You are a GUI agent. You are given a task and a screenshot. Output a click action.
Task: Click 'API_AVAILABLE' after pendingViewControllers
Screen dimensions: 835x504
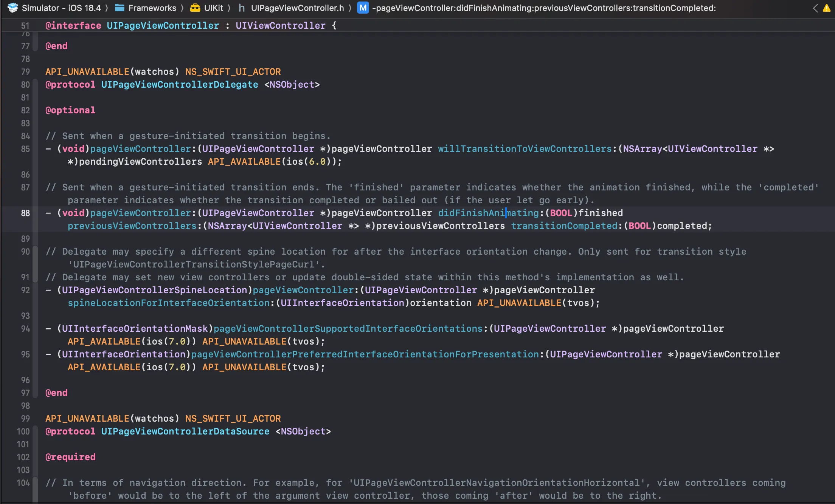[244, 162]
